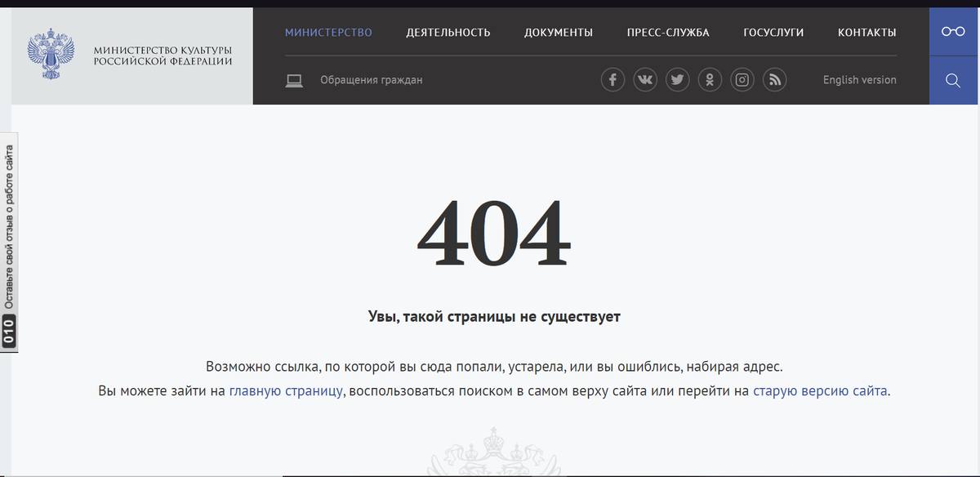Open the ДОКУМЕНТЫ menu item
Viewport: 980px width, 477px height.
pyautogui.click(x=559, y=33)
